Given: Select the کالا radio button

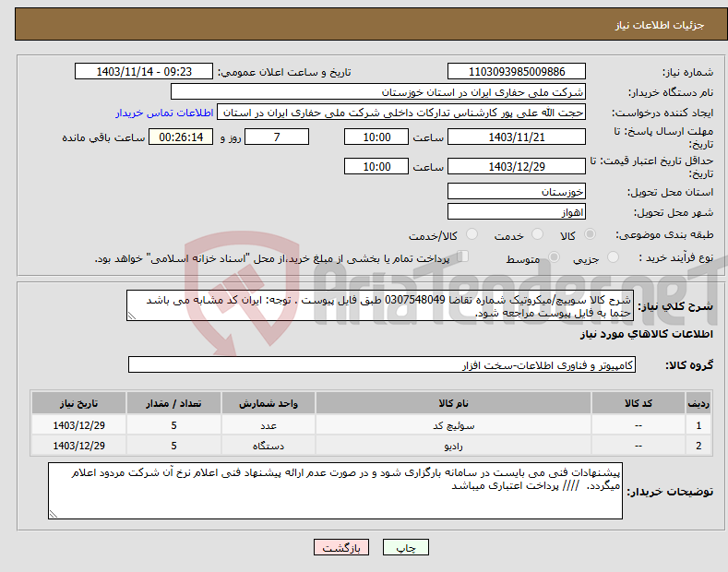Looking at the screenshot, I should (590, 234).
